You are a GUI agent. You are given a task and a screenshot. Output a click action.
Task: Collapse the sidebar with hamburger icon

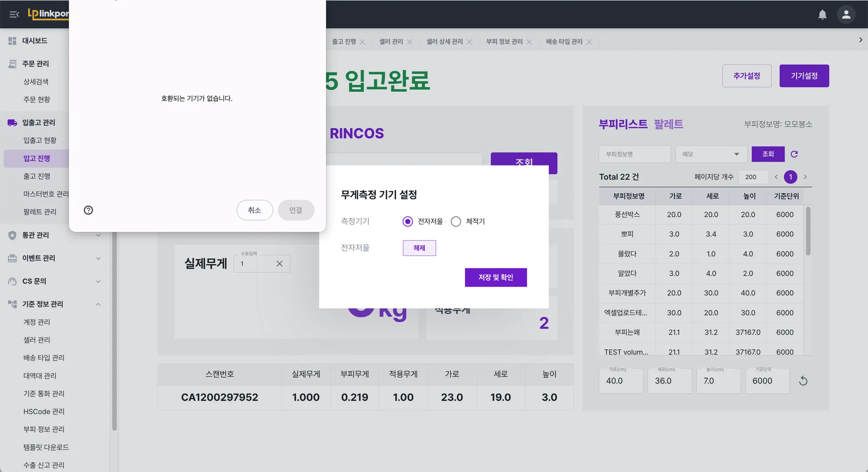(14, 14)
